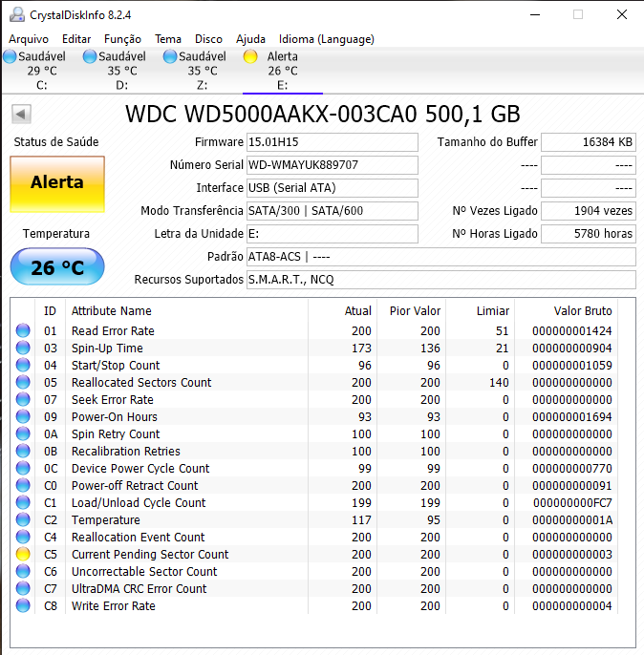This screenshot has width=644, height=655.
Task: Click status dot for Power-On Hours
Action: pyautogui.click(x=23, y=416)
